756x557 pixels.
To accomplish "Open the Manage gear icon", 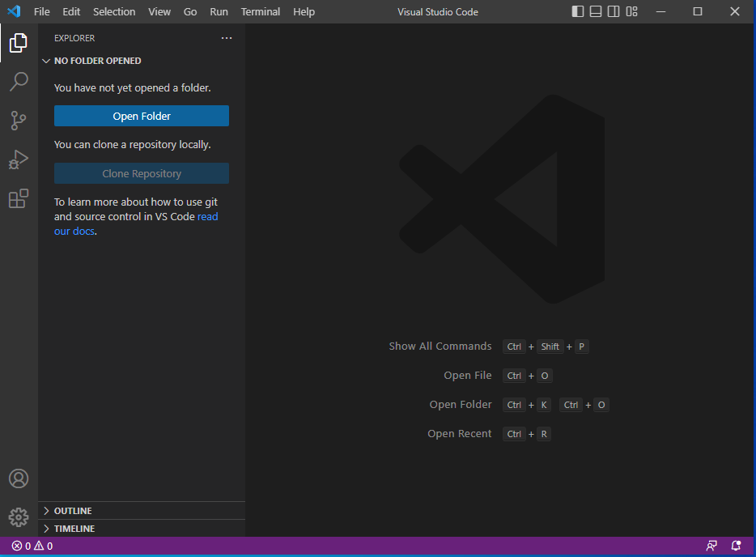I will click(x=19, y=517).
